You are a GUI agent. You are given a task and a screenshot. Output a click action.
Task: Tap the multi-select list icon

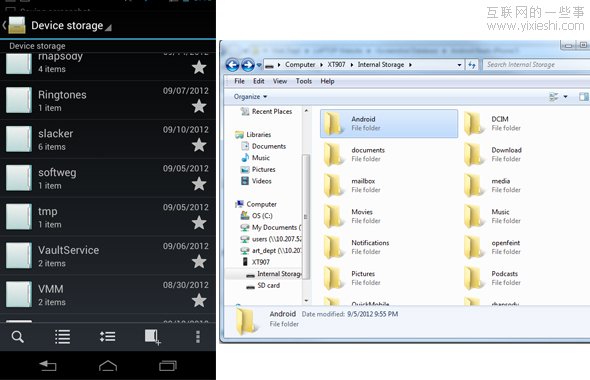click(x=108, y=336)
